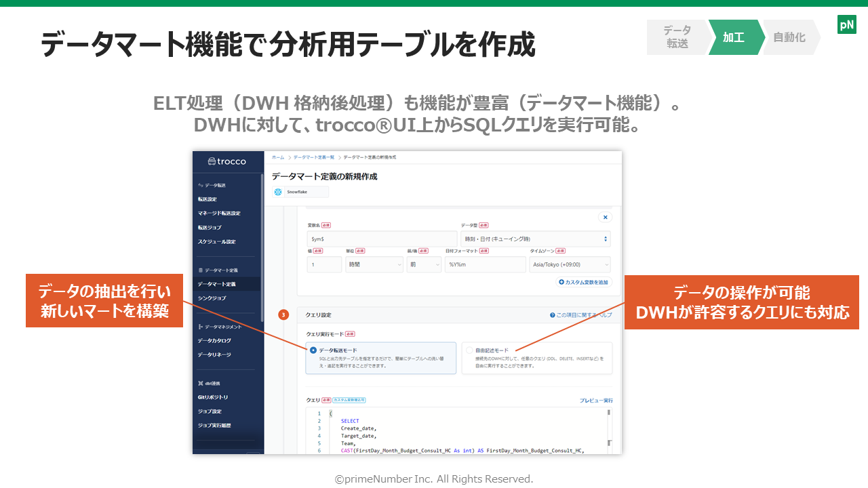The image size is (868, 488).
Task: Open the データ型 dropdown
Action: 535,239
